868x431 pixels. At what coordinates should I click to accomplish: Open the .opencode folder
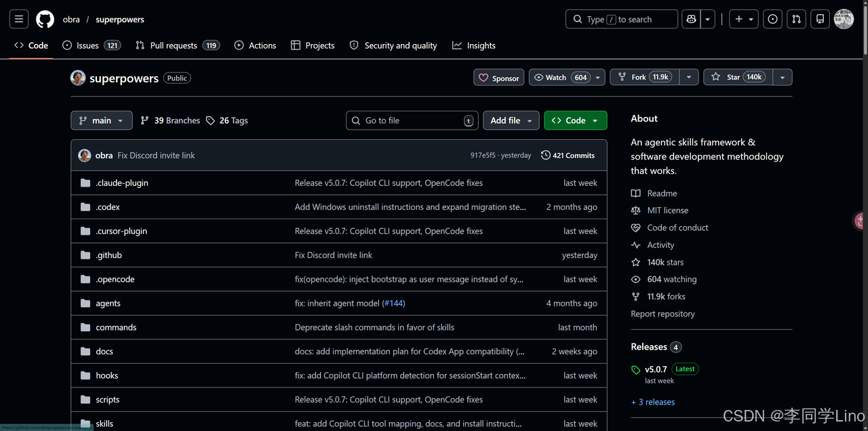coord(115,280)
